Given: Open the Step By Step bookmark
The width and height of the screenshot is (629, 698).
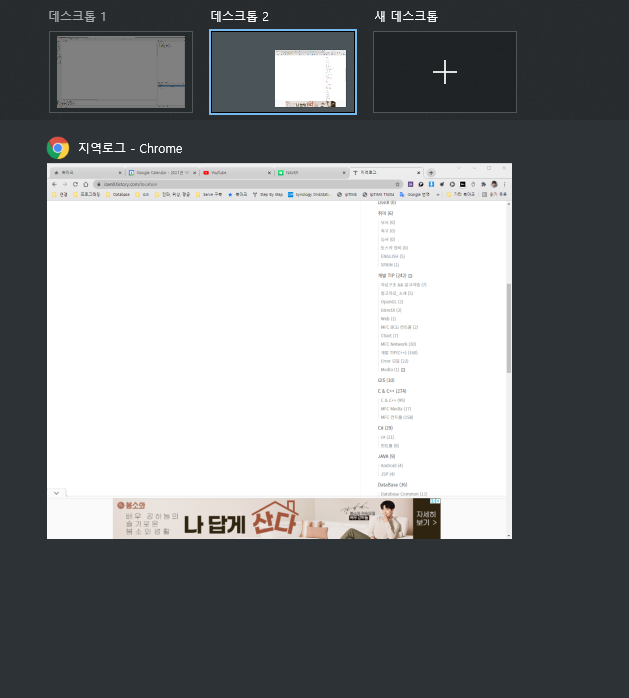Looking at the screenshot, I should point(268,195).
